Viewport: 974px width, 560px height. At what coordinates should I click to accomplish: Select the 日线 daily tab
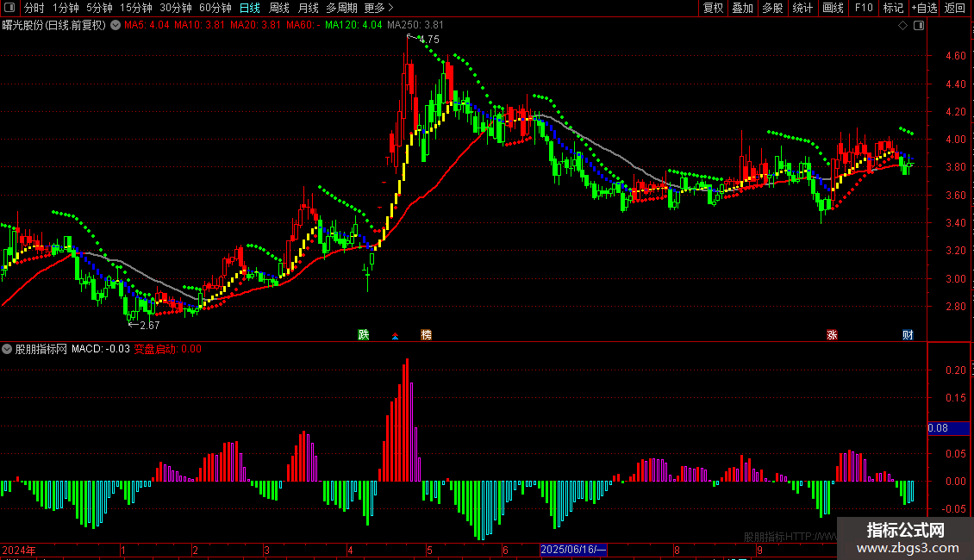(x=250, y=8)
